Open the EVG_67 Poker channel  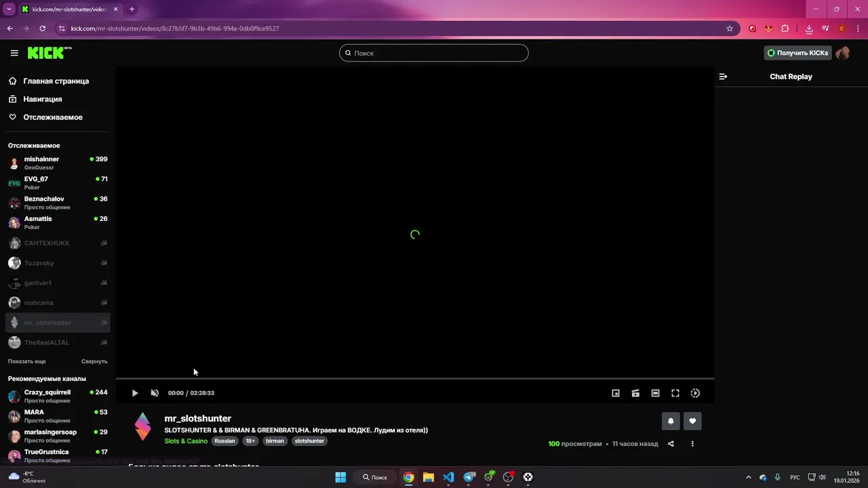[58, 183]
